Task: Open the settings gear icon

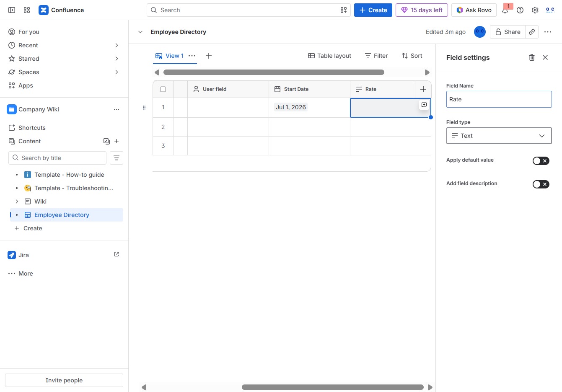Action: coord(535,10)
